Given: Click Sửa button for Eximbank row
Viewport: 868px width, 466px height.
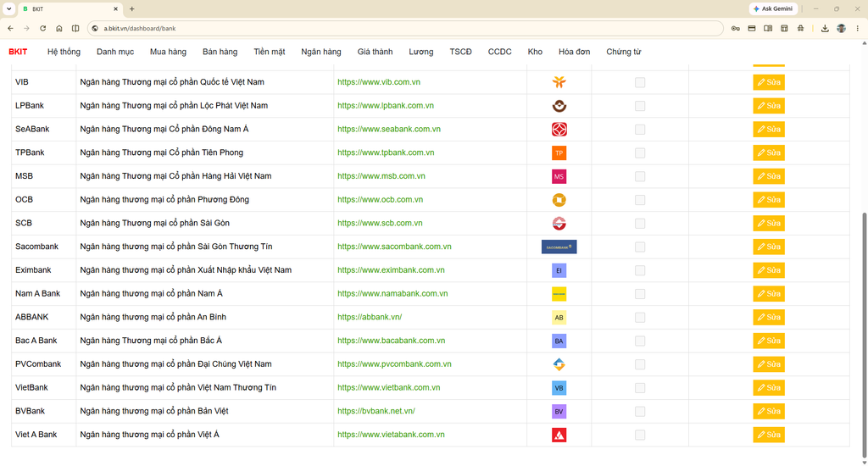Looking at the screenshot, I should (768, 270).
